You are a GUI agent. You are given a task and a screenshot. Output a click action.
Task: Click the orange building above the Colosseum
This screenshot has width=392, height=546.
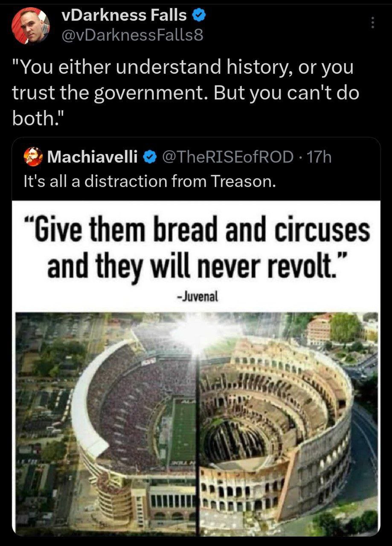(x=318, y=328)
